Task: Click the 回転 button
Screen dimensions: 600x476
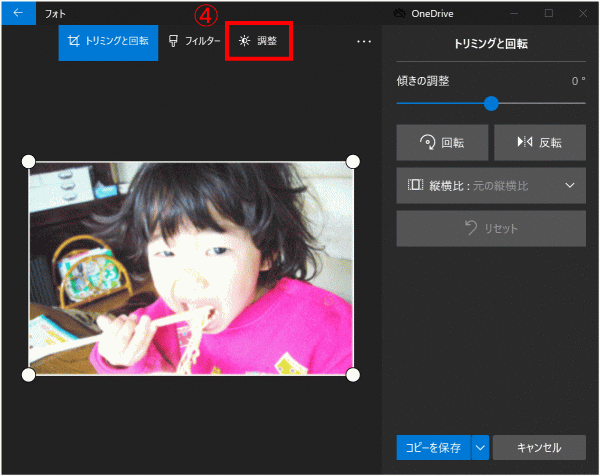Action: point(442,142)
